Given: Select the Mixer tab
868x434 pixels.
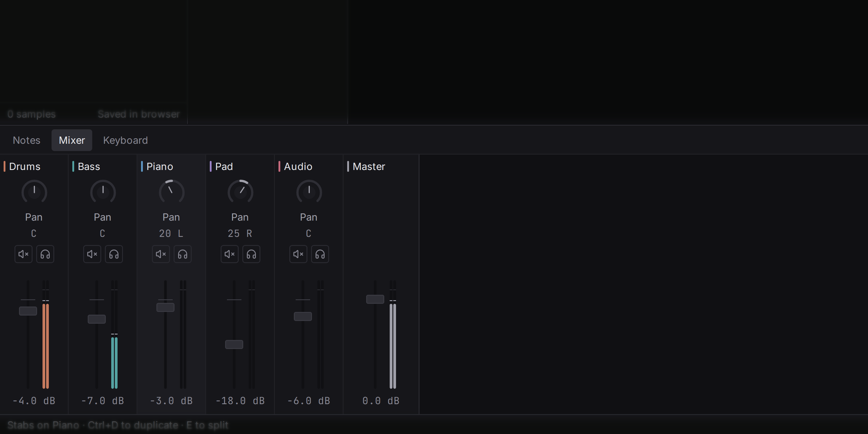Looking at the screenshot, I should [72, 140].
